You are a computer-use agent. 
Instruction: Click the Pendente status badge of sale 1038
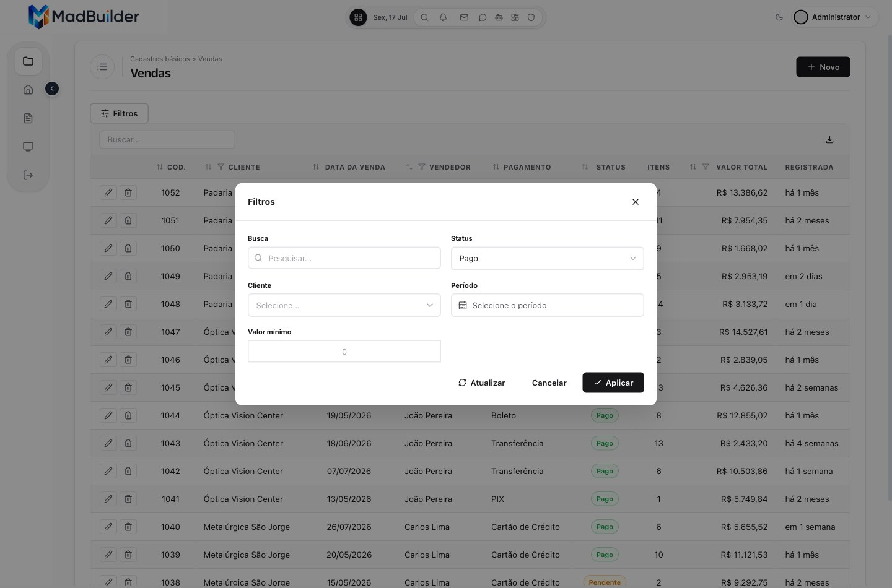pos(605,582)
